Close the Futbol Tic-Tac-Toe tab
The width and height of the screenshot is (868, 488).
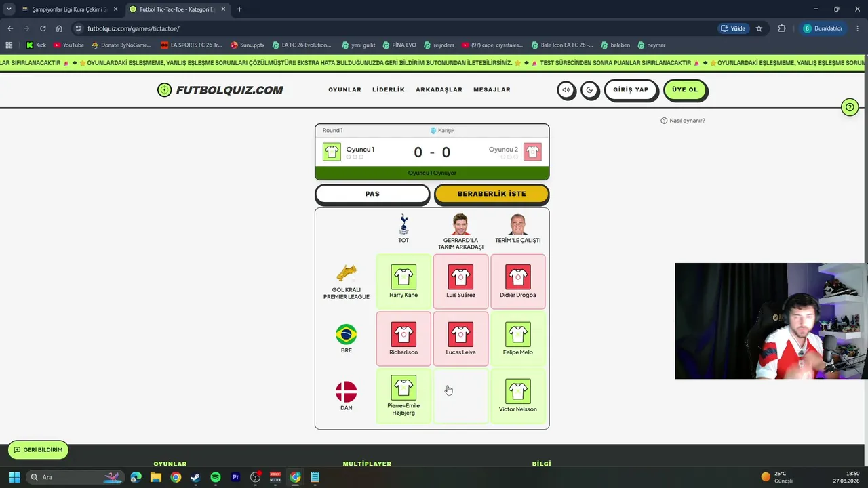point(222,9)
